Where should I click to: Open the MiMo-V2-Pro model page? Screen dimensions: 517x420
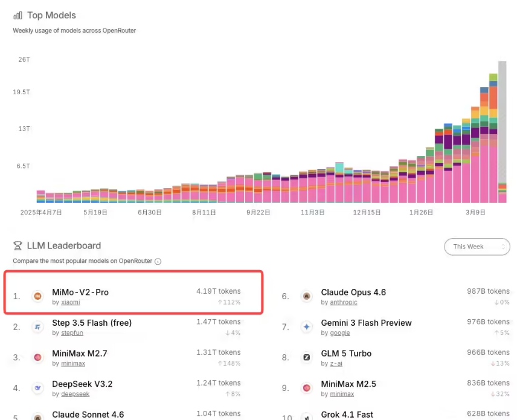coord(80,292)
